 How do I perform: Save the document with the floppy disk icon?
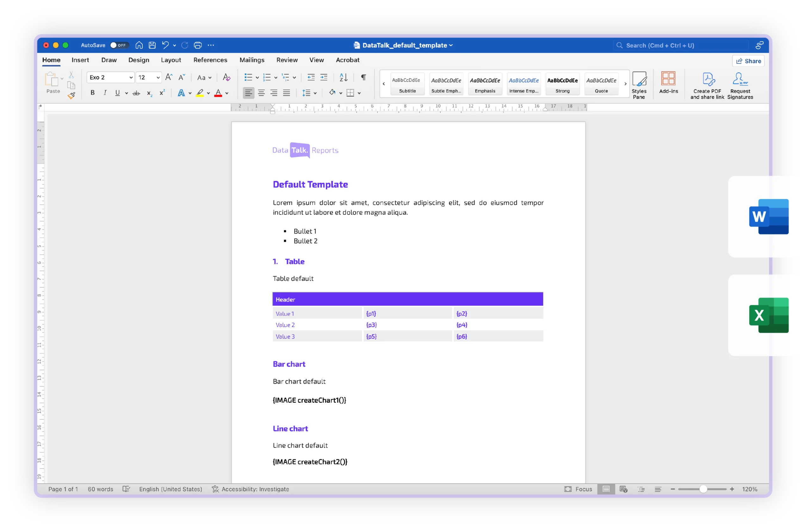point(152,45)
